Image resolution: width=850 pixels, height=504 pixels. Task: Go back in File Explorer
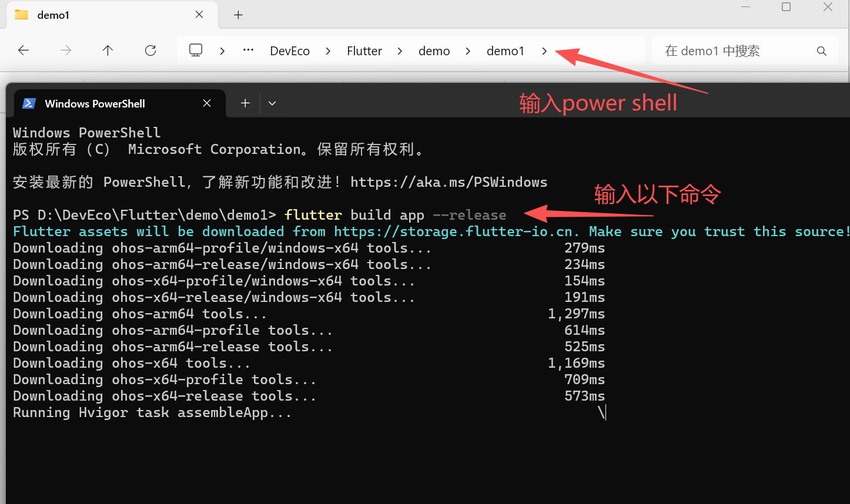[x=24, y=51]
